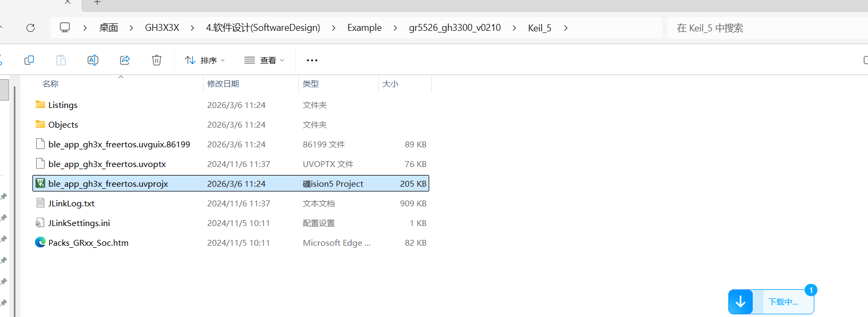Click the blue download arrow icon
The width and height of the screenshot is (868, 317).
[741, 302]
